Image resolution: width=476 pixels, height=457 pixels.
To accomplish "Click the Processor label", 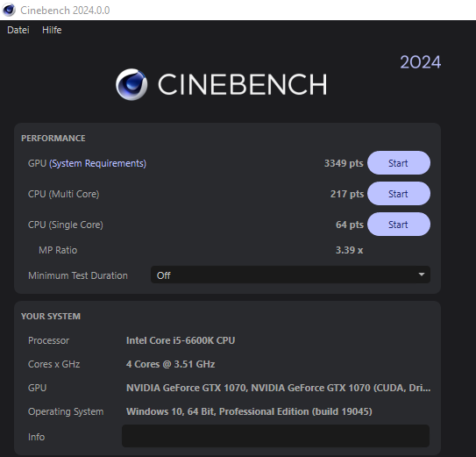I will (48, 340).
